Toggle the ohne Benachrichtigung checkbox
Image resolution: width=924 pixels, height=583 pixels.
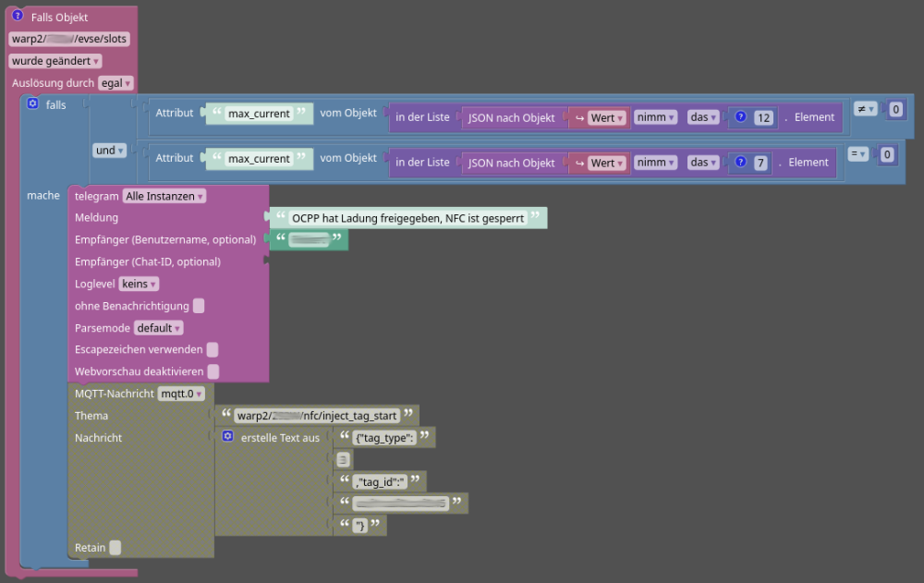pyautogui.click(x=199, y=306)
